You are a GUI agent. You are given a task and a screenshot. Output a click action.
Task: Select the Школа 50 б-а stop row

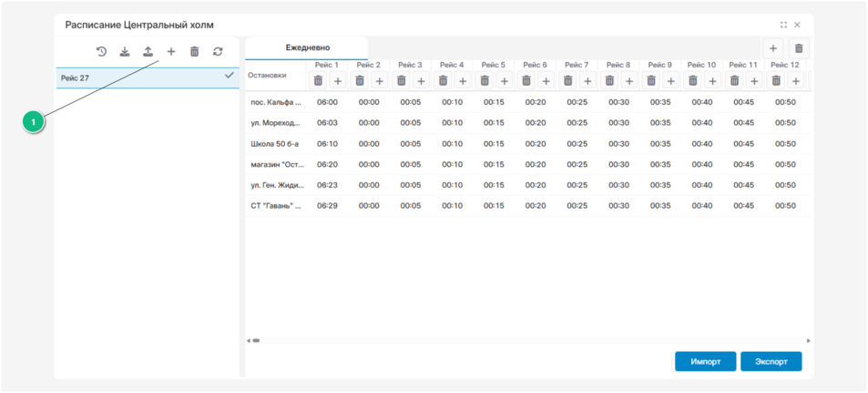point(275,144)
